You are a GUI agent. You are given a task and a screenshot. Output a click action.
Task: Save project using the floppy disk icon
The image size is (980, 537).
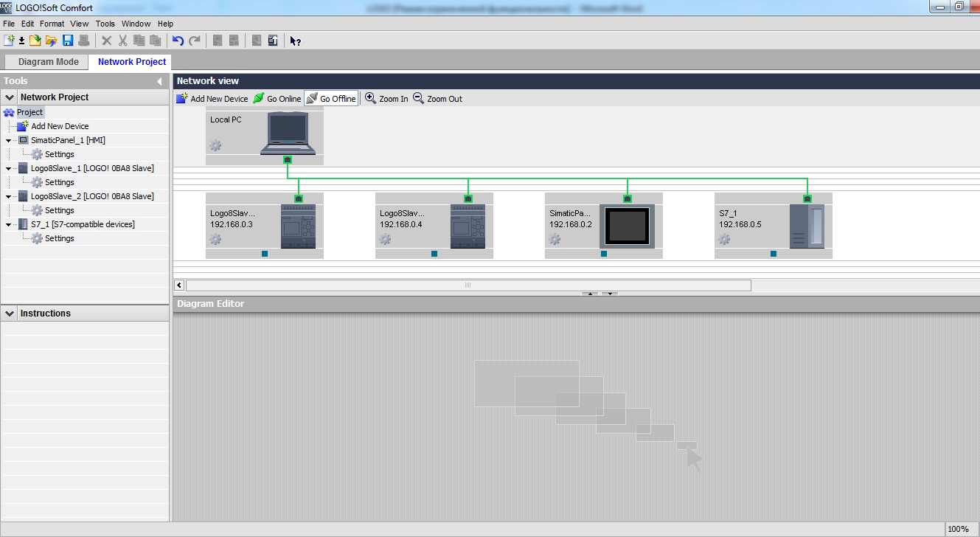(68, 41)
